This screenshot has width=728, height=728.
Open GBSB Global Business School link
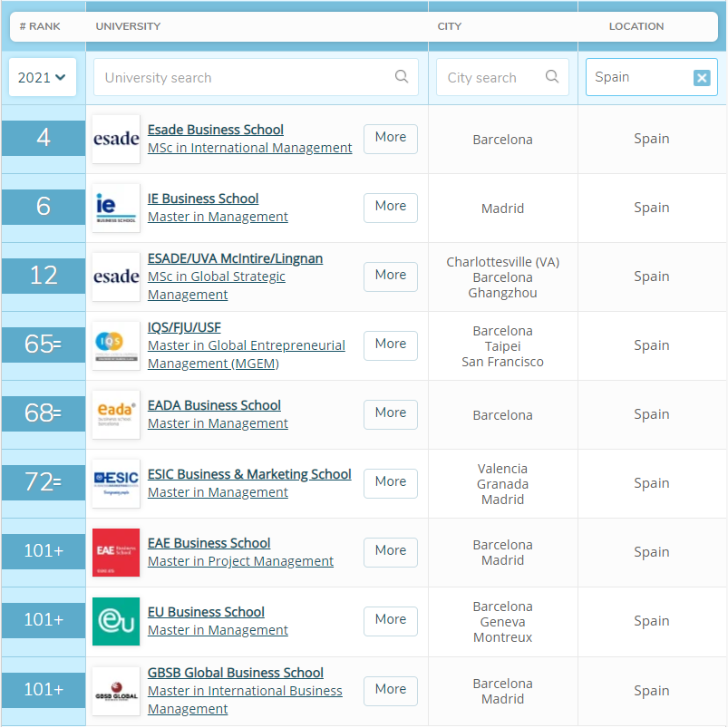click(236, 673)
